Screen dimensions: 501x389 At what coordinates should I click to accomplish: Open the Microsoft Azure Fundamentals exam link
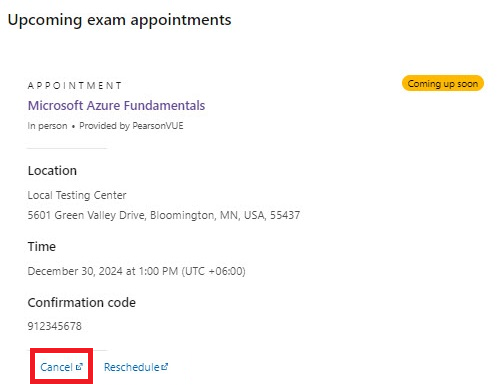[116, 105]
